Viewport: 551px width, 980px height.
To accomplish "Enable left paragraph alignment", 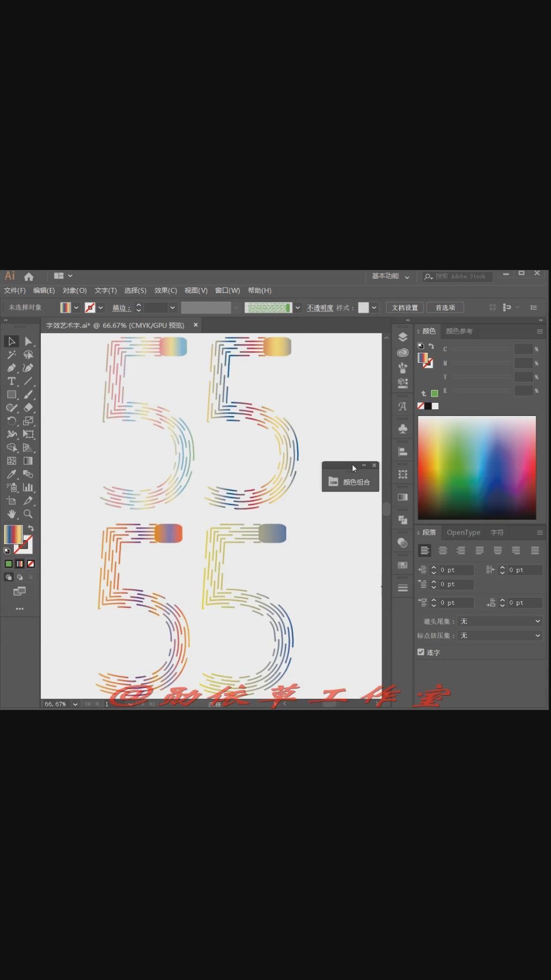I will coord(424,550).
